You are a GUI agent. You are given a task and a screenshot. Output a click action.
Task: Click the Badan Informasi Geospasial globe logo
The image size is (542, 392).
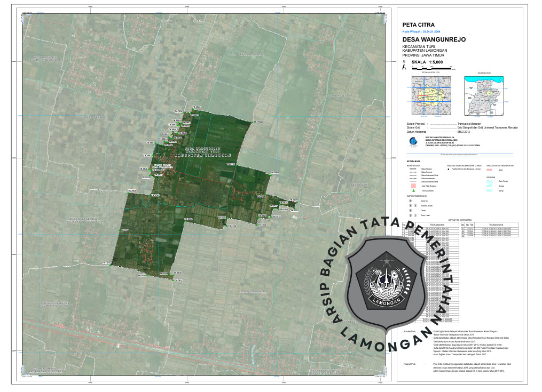412,141
